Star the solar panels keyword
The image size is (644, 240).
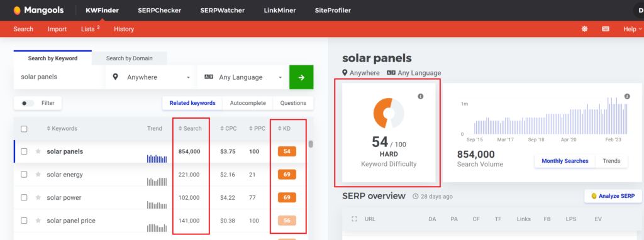pyautogui.click(x=38, y=151)
